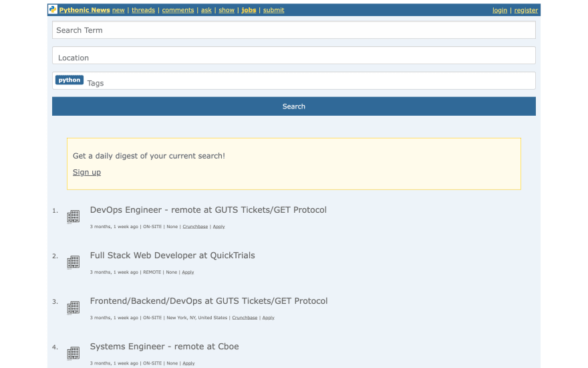588x368 pixels.
Task: Open the ask section
Action: [206, 10]
